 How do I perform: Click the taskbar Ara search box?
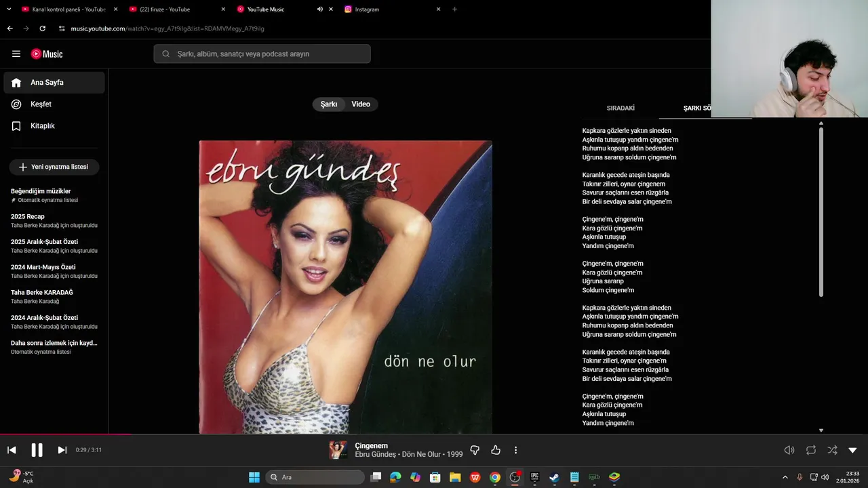(x=315, y=477)
